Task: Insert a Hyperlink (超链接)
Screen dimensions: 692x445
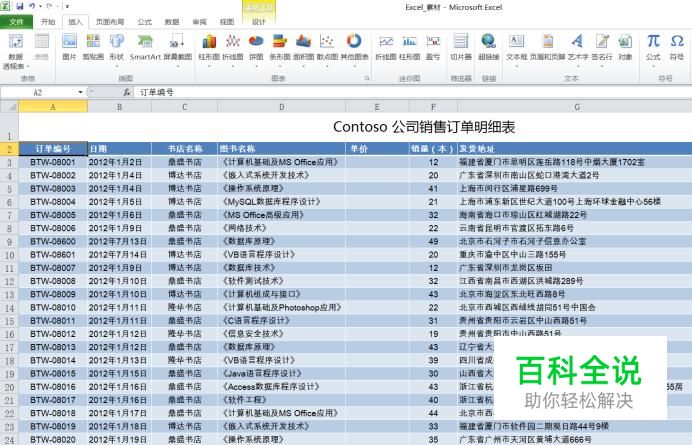Action: [x=489, y=47]
